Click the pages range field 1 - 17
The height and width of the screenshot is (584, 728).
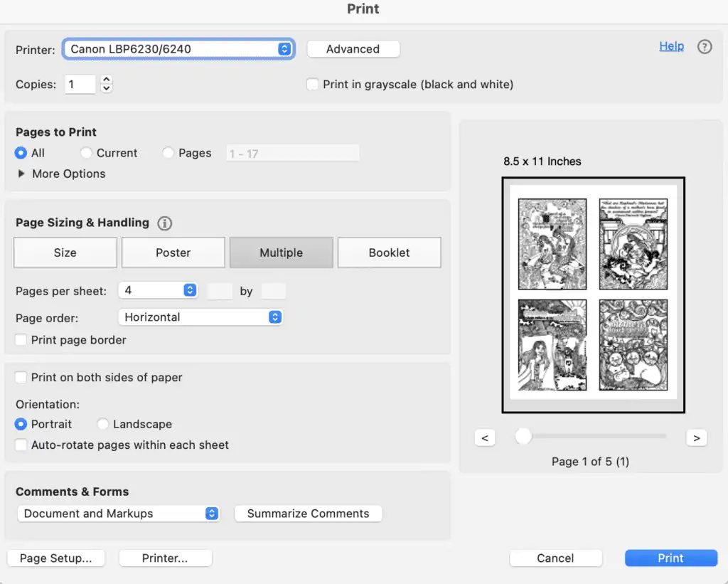click(x=292, y=154)
